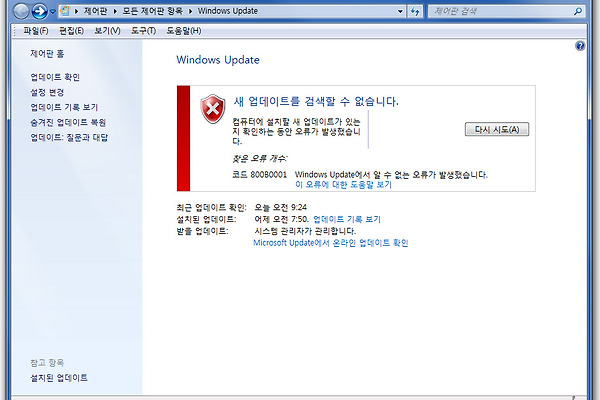Open the 업데이트 기록 보기 link in status
600x400 pixels.
[346, 218]
